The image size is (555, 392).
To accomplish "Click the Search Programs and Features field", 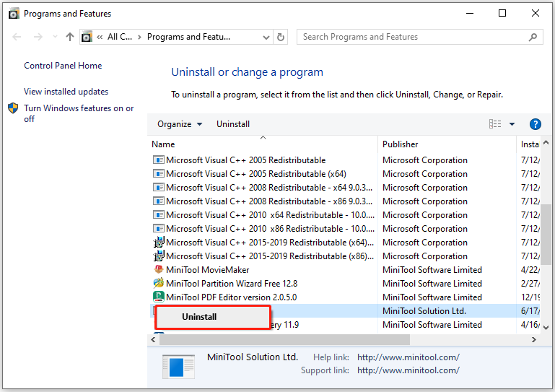I will 420,37.
